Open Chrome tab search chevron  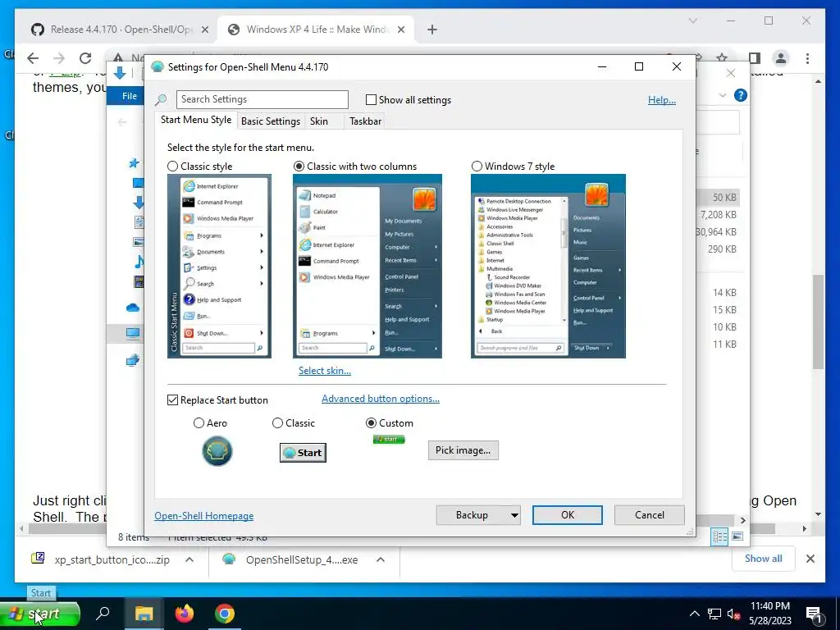pos(692,21)
